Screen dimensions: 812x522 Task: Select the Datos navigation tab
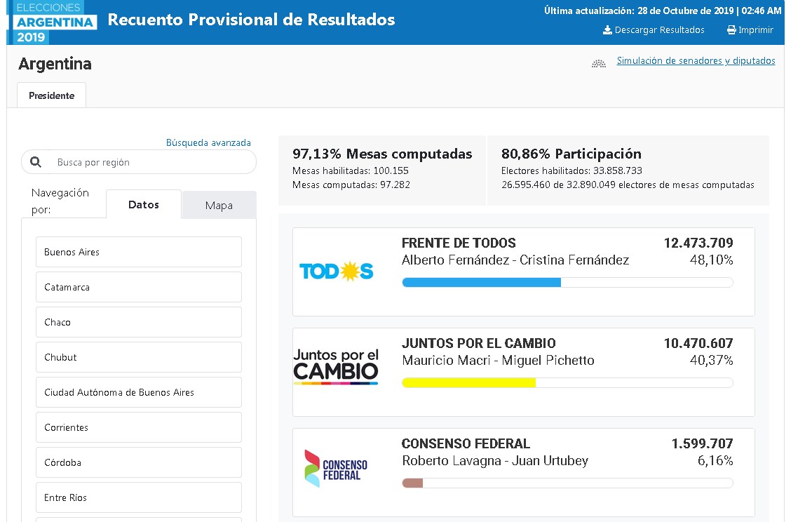point(144,205)
